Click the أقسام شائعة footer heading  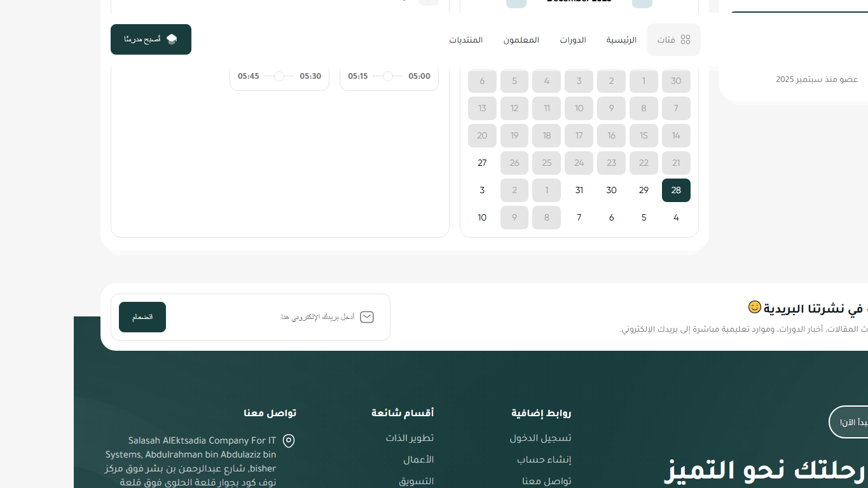point(403,413)
